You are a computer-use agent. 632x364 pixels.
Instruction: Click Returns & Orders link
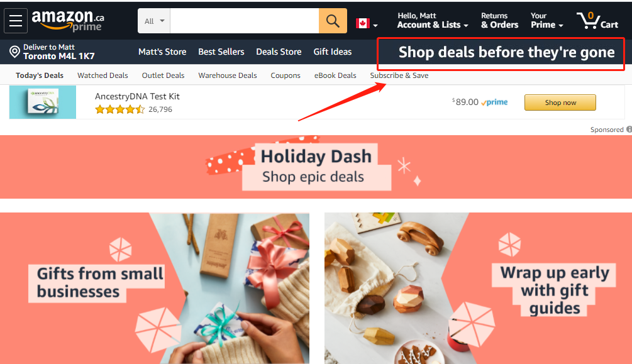499,21
